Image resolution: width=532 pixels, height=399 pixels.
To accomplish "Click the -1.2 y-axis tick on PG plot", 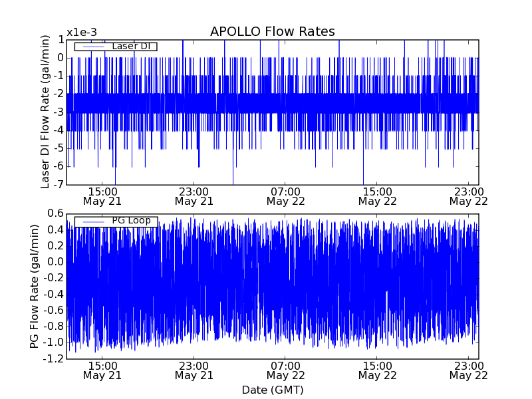I will pyautogui.click(x=55, y=359).
